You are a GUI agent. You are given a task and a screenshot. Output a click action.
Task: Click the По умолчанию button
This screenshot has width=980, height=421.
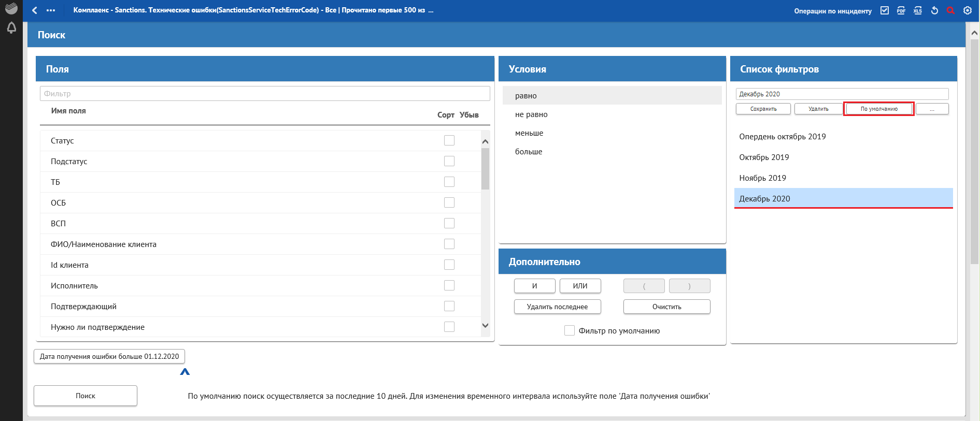[x=879, y=109]
